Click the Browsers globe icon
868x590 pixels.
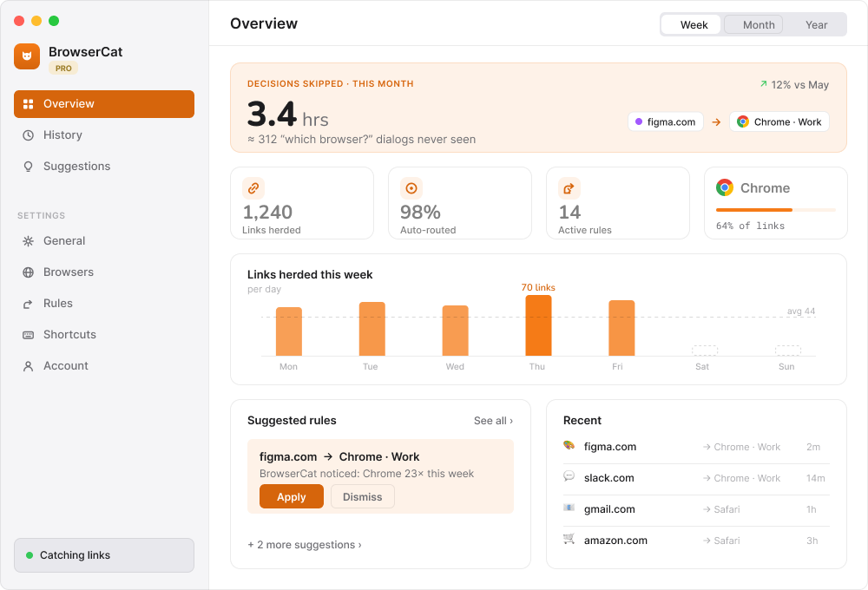pyautogui.click(x=29, y=272)
